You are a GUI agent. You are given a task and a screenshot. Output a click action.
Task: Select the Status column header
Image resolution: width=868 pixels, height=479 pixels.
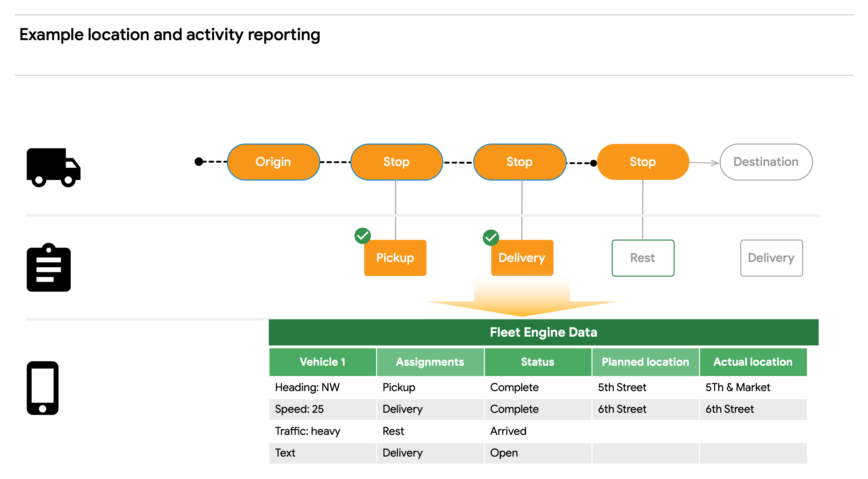pos(537,362)
